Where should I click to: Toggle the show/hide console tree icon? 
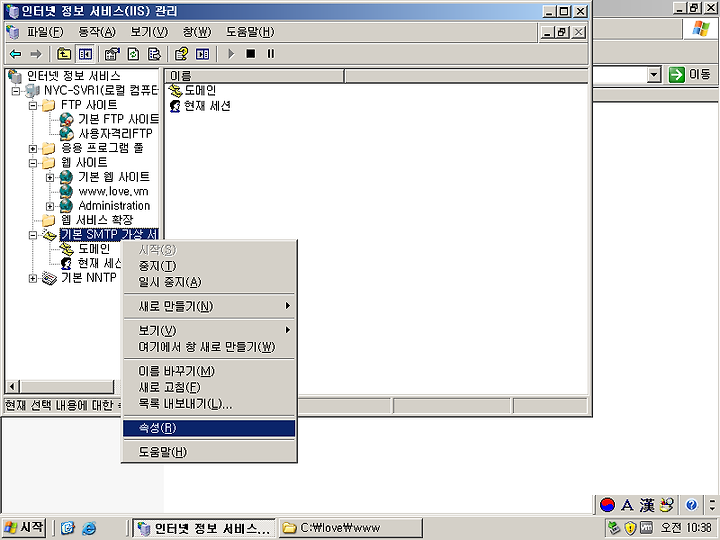pos(85,54)
